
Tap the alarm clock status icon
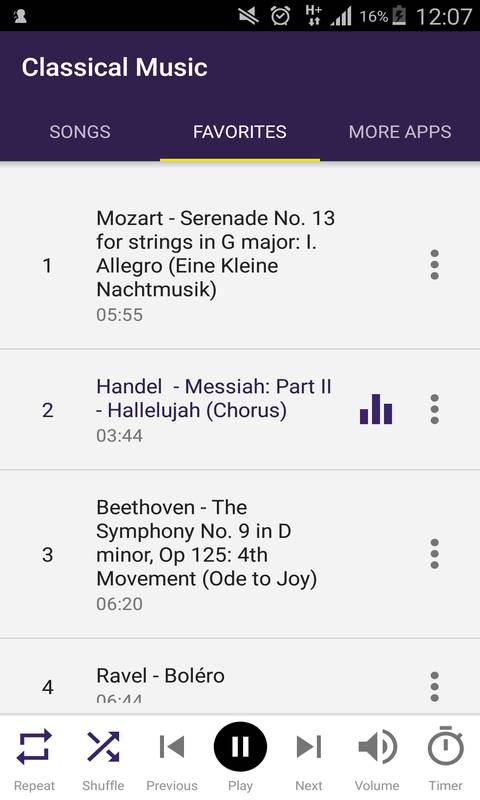[x=281, y=16]
